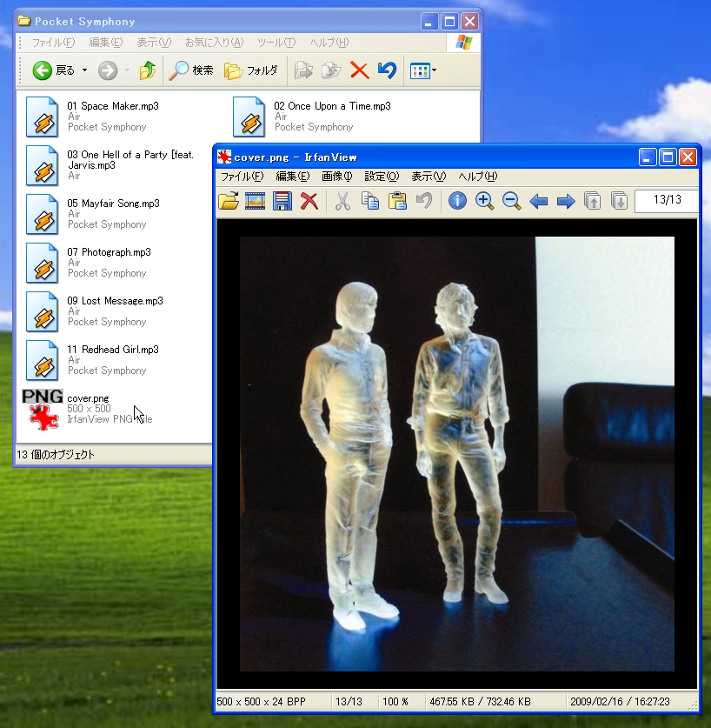Image resolution: width=711 pixels, height=728 pixels.
Task: Toggle the Folders (フォルダ) pane button
Action: point(251,70)
